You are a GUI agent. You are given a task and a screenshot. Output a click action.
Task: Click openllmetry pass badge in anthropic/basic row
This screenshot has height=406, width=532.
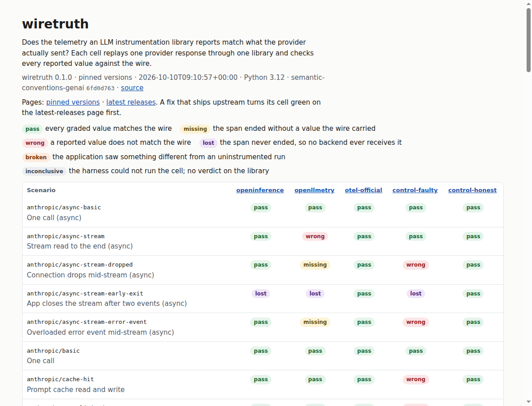tap(315, 351)
